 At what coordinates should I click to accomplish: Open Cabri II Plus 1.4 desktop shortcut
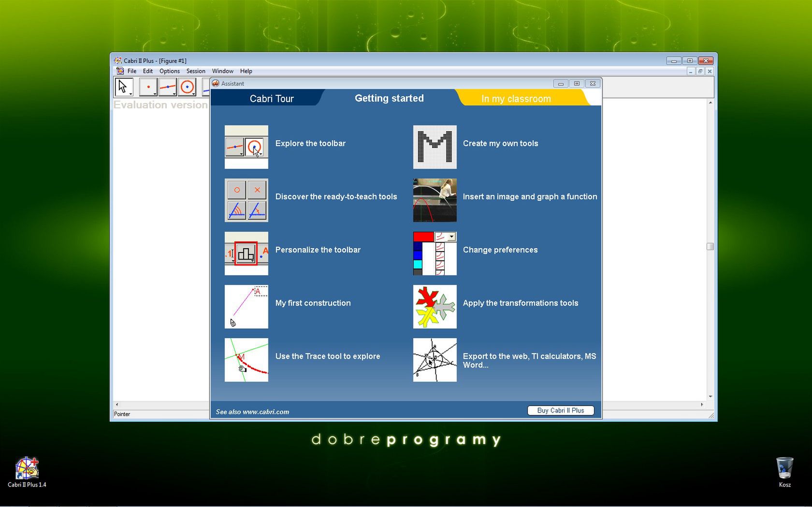[27, 472]
